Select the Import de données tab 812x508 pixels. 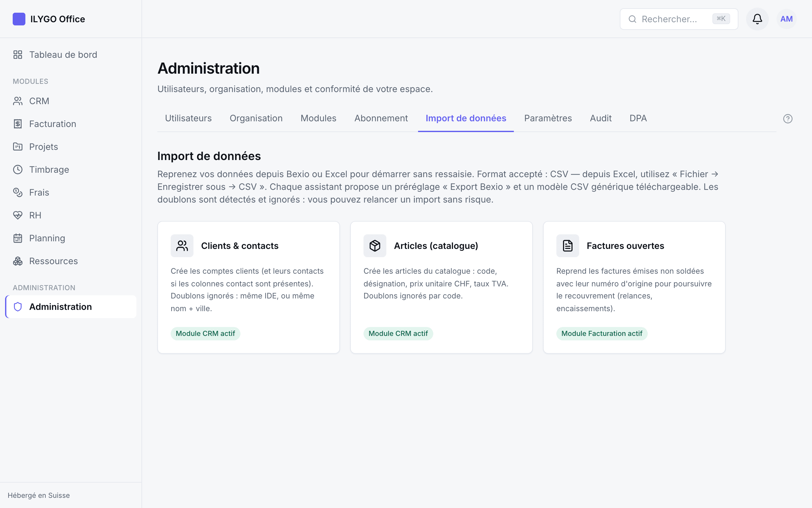point(466,118)
